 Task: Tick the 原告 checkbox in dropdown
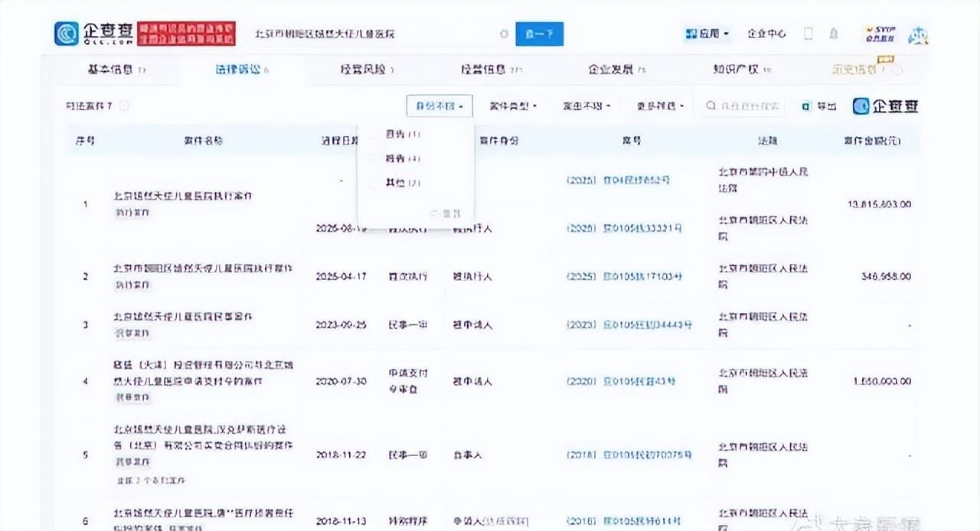375,134
